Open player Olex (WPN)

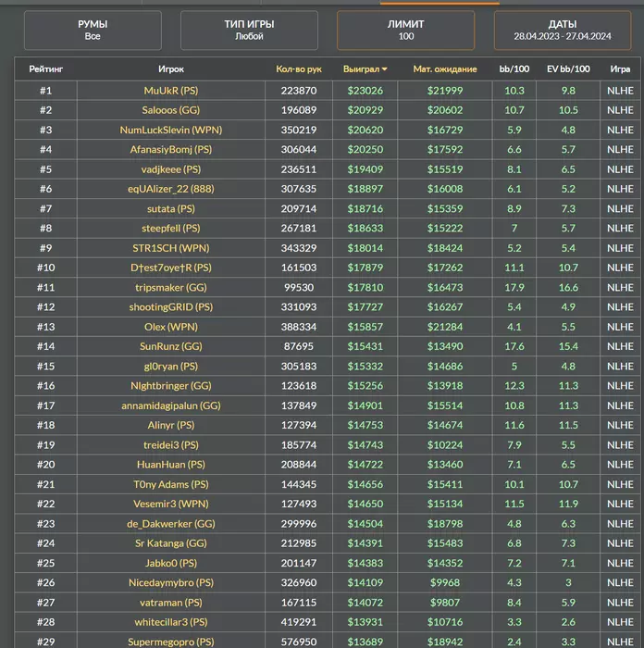[x=171, y=327]
